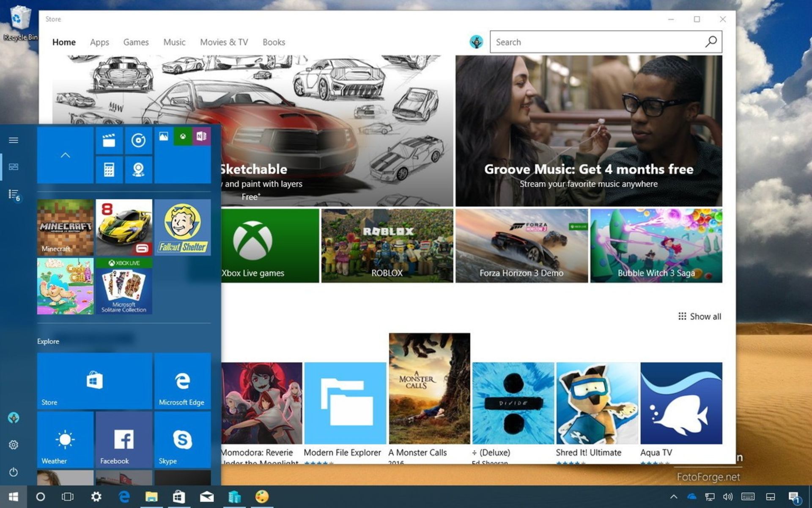
Task: Open Task View on the taskbar
Action: (68, 497)
